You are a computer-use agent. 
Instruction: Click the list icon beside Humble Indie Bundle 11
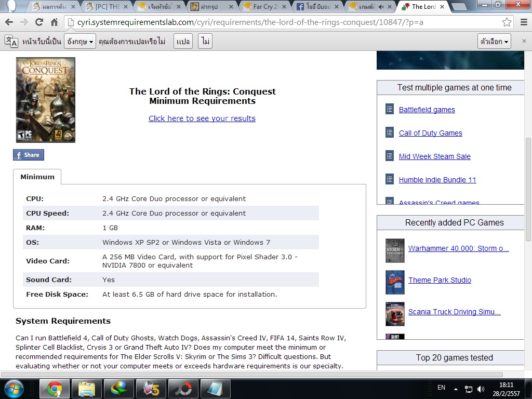click(x=390, y=179)
